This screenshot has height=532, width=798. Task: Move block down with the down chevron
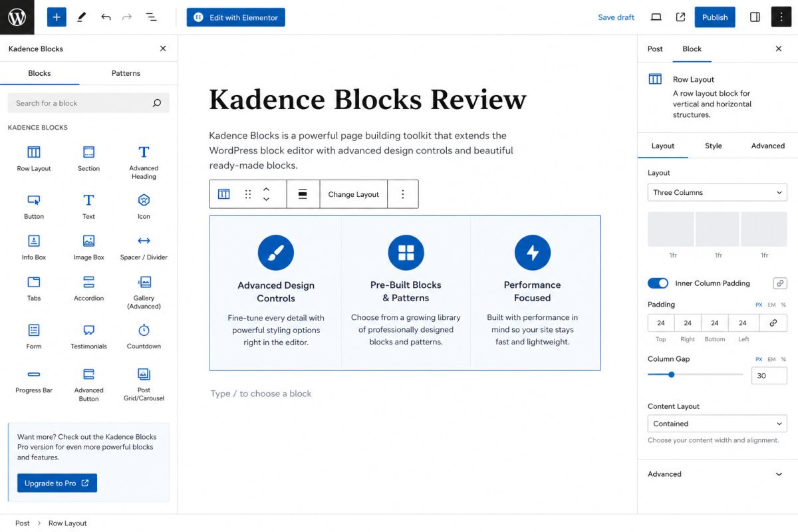(266, 199)
